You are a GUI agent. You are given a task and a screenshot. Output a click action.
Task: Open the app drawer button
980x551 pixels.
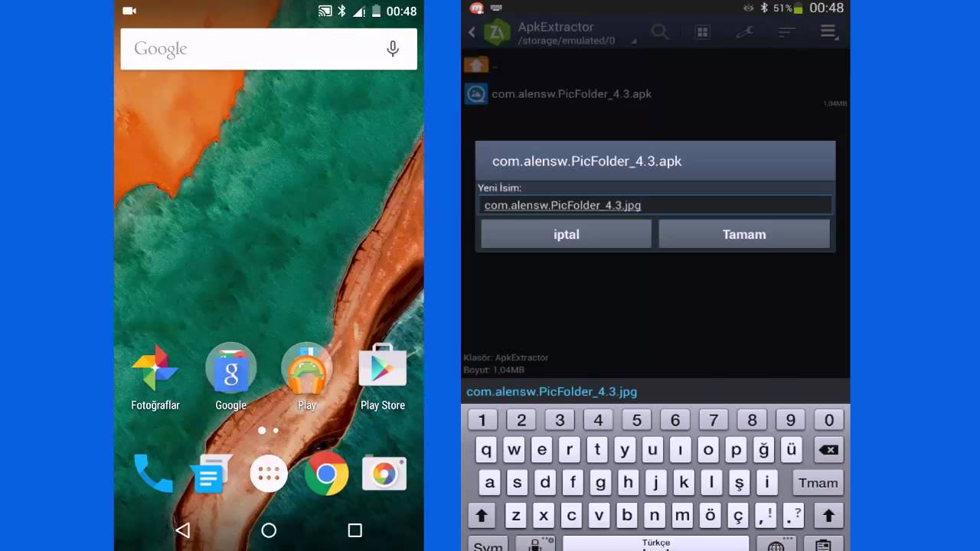click(269, 474)
